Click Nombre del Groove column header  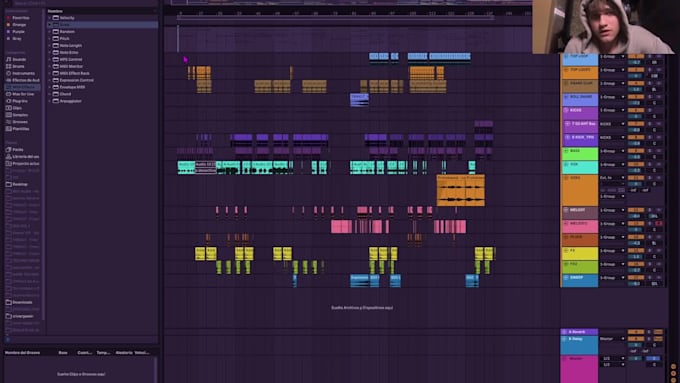(22, 353)
